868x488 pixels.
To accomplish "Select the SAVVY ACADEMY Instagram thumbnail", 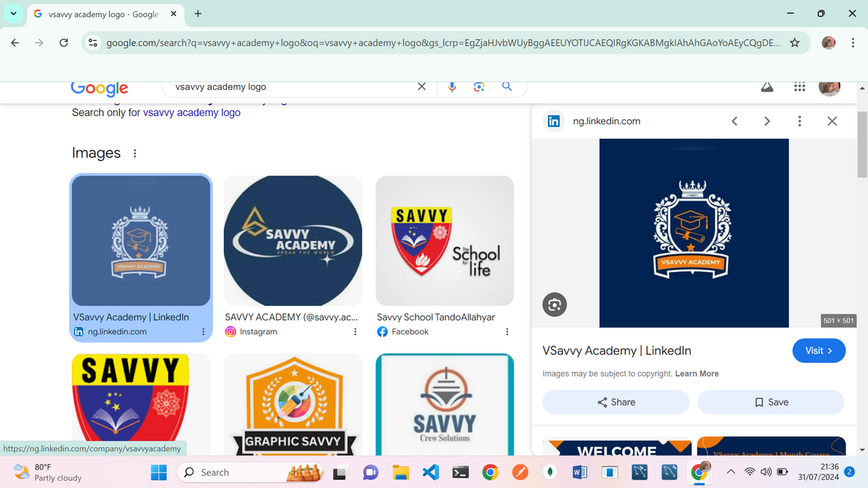I will click(293, 241).
